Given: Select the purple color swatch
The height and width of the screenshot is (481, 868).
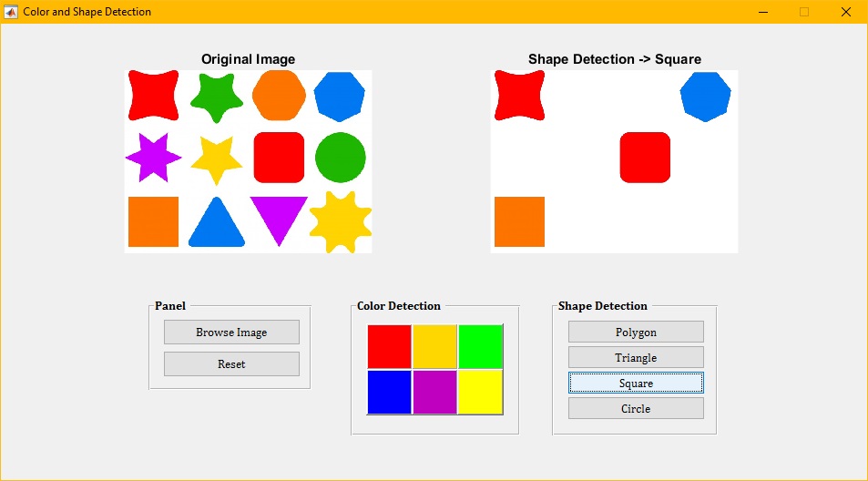Looking at the screenshot, I should pyautogui.click(x=434, y=392).
